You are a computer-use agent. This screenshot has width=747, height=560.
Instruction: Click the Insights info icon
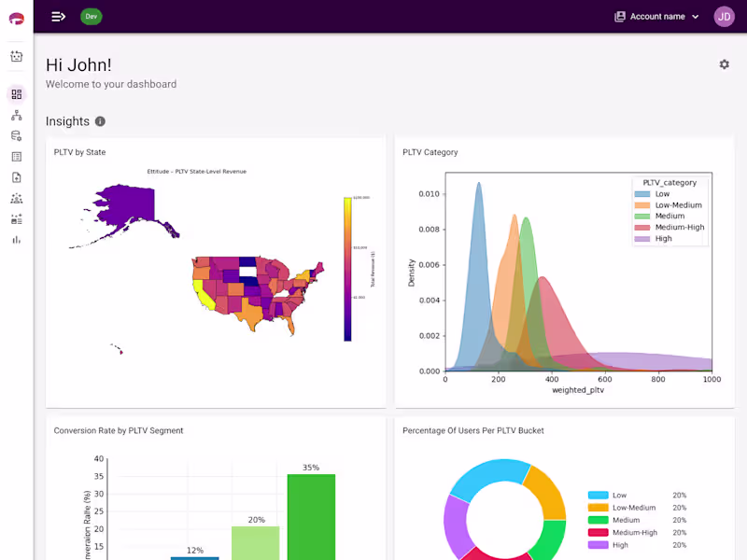click(x=100, y=121)
